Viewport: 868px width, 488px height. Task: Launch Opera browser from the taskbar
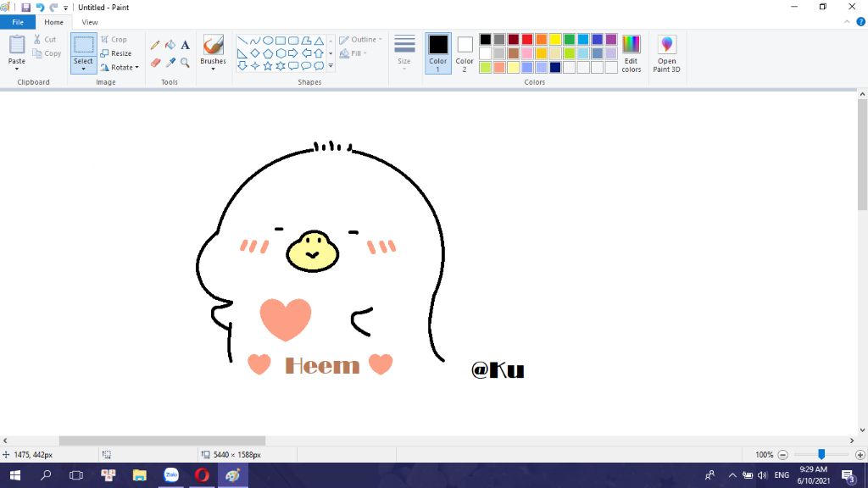(x=202, y=475)
